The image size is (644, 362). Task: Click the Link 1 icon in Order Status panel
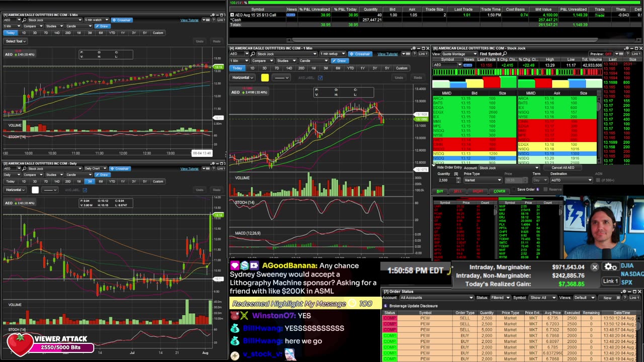tap(634, 298)
